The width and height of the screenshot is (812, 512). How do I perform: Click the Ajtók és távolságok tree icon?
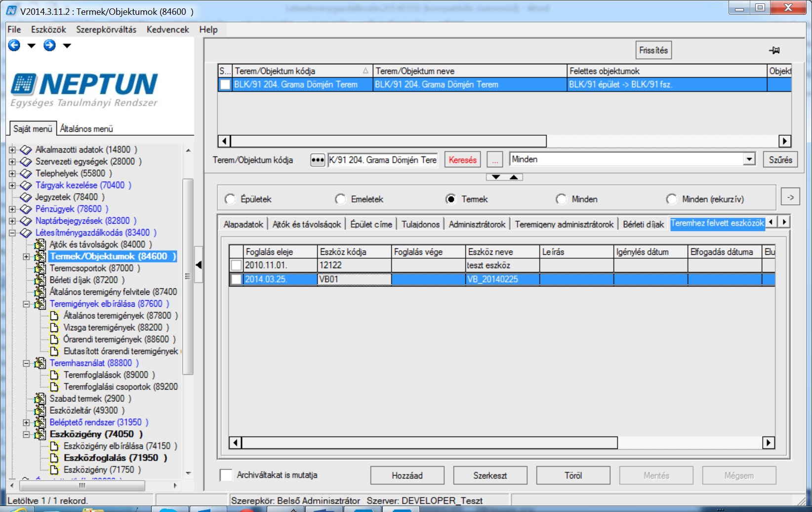(x=40, y=244)
